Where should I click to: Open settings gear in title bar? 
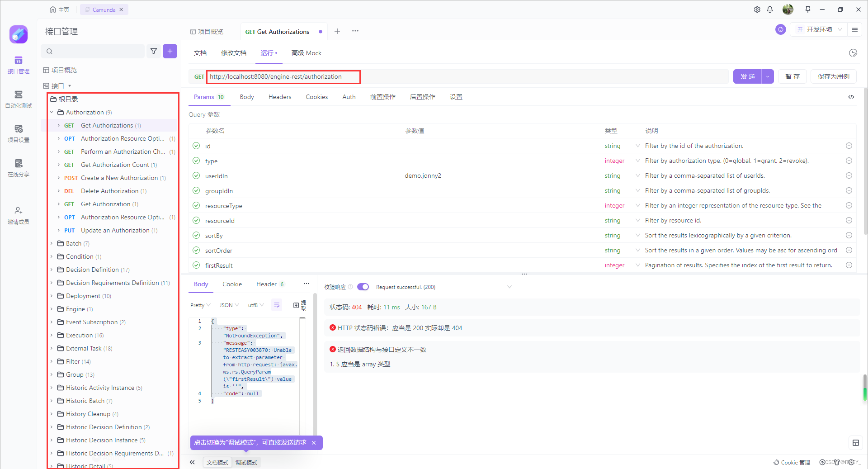(757, 9)
